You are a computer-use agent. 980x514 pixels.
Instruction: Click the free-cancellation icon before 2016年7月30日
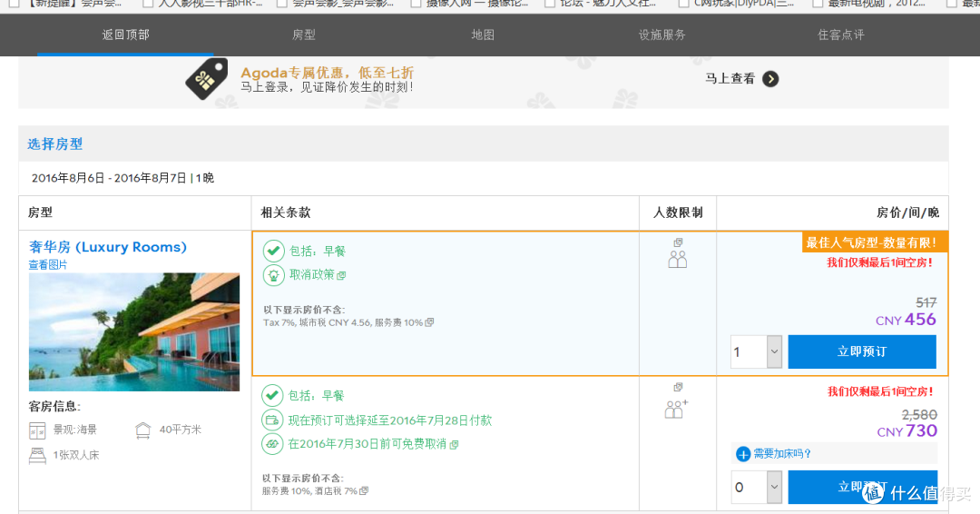tap(272, 444)
